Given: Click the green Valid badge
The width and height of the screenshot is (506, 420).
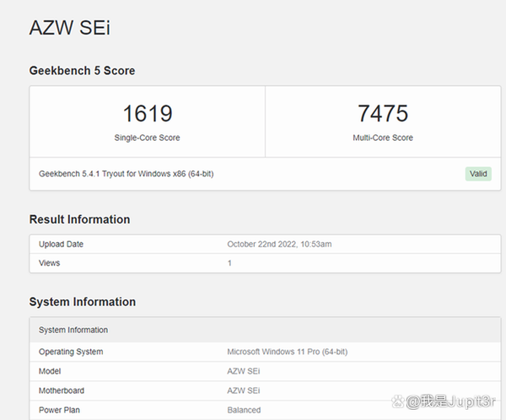Looking at the screenshot, I should pyautogui.click(x=477, y=174).
